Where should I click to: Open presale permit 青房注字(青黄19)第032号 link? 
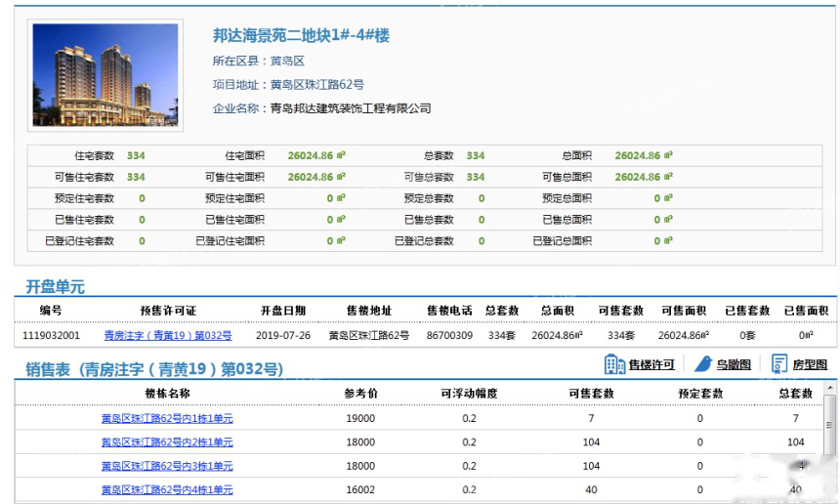(x=168, y=336)
